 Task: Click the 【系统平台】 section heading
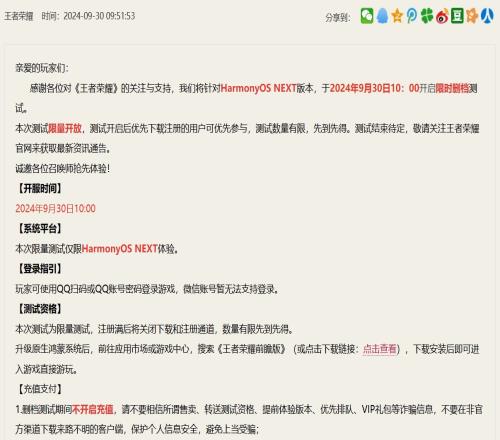tap(39, 229)
